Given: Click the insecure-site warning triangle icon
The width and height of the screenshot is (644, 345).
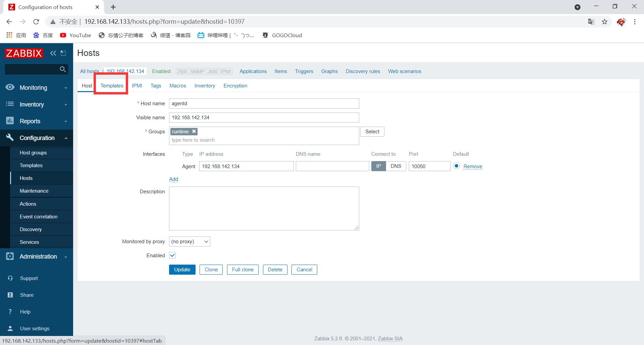Looking at the screenshot, I should pos(53,22).
